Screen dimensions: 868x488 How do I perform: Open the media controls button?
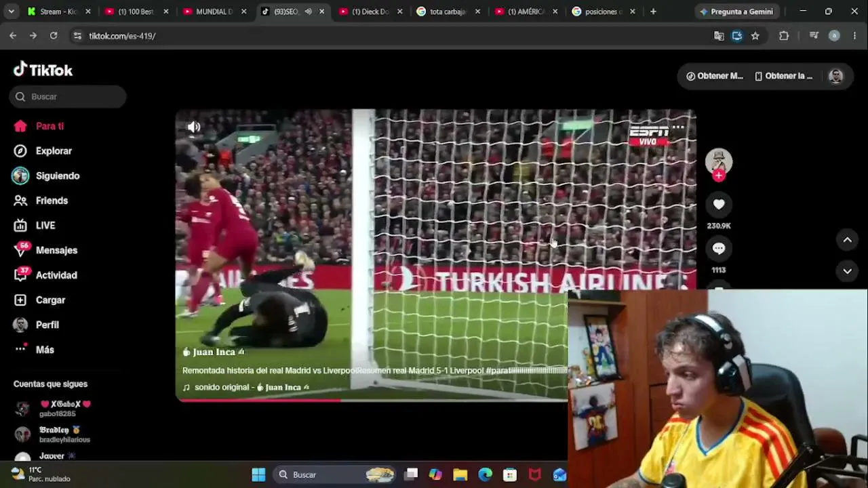coord(814,36)
